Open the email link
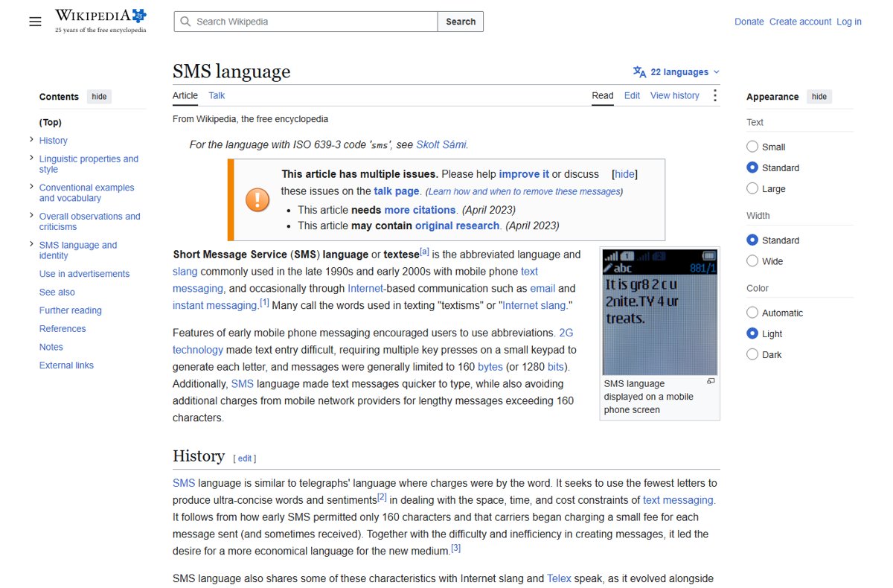Screen dimensions: 893x588 point(542,288)
